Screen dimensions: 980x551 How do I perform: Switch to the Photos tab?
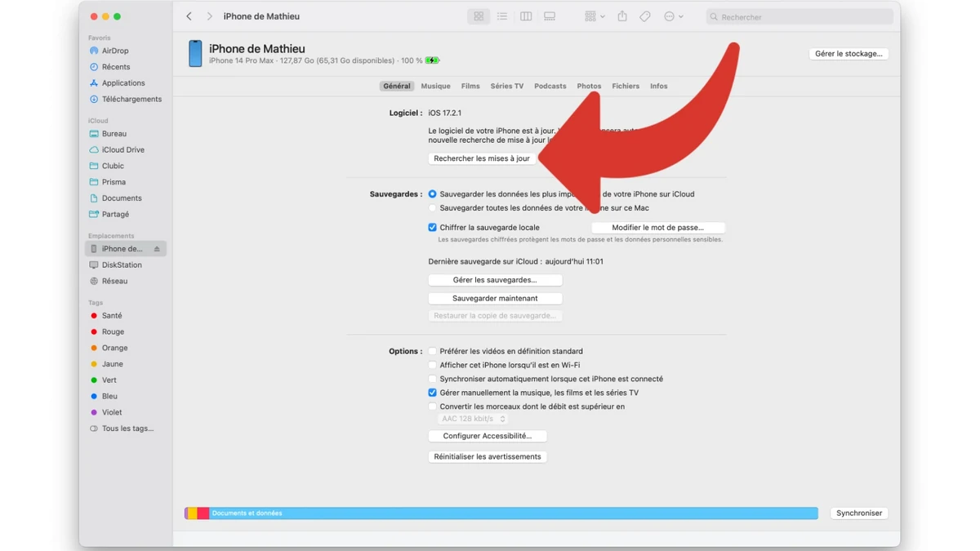click(x=589, y=86)
